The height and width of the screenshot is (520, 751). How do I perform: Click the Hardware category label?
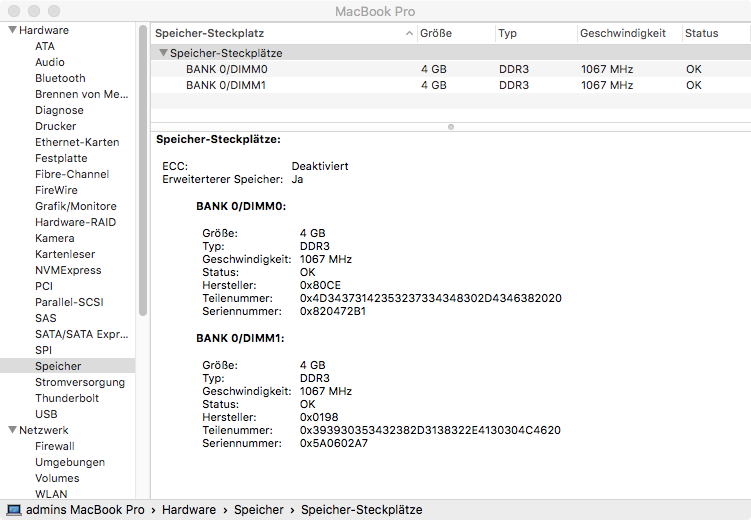44,30
